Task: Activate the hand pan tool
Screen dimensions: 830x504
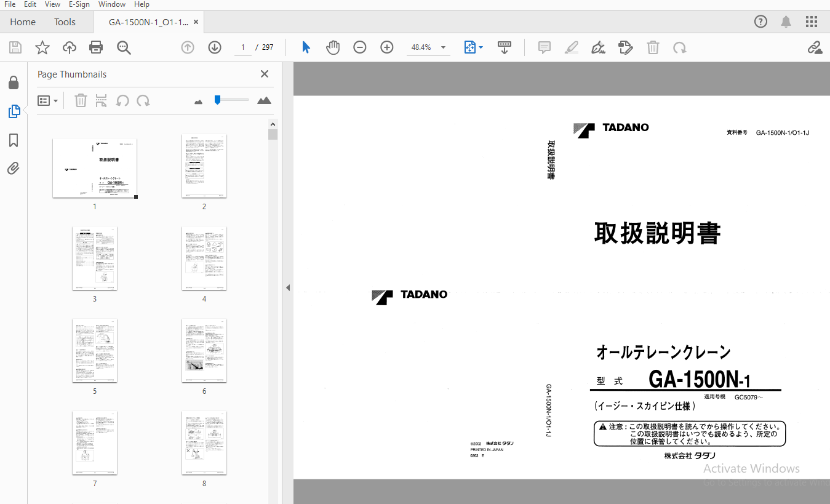Action: [333, 47]
